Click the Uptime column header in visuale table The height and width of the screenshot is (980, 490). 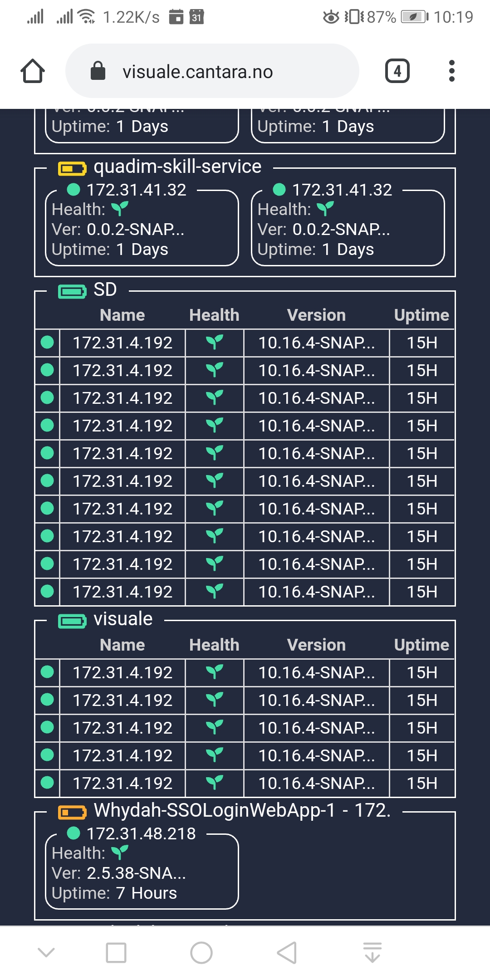[421, 645]
